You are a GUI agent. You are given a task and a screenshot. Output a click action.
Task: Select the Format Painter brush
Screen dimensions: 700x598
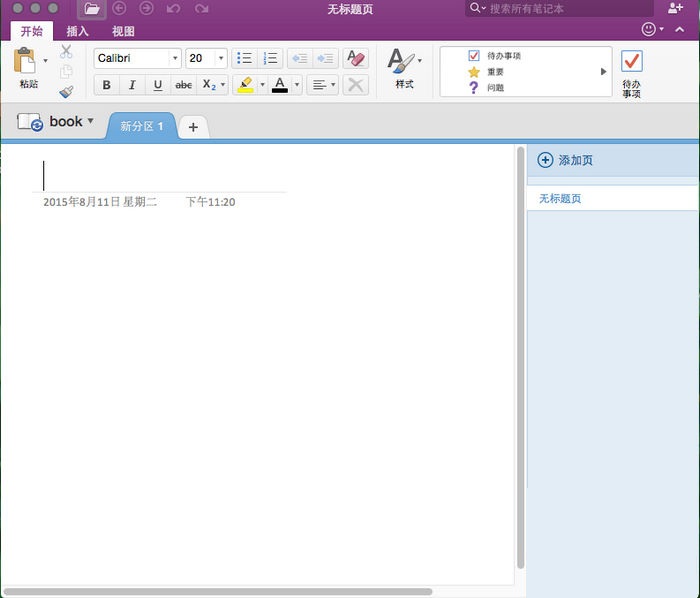pyautogui.click(x=66, y=92)
